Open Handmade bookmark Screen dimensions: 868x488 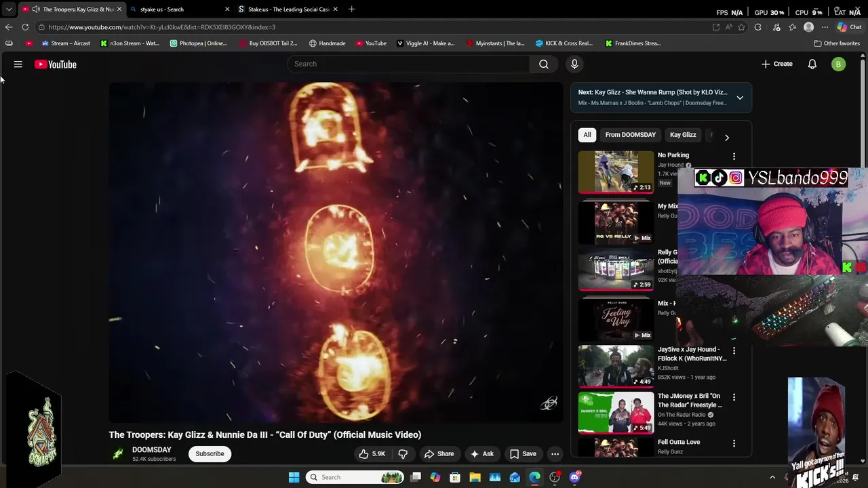tap(327, 43)
